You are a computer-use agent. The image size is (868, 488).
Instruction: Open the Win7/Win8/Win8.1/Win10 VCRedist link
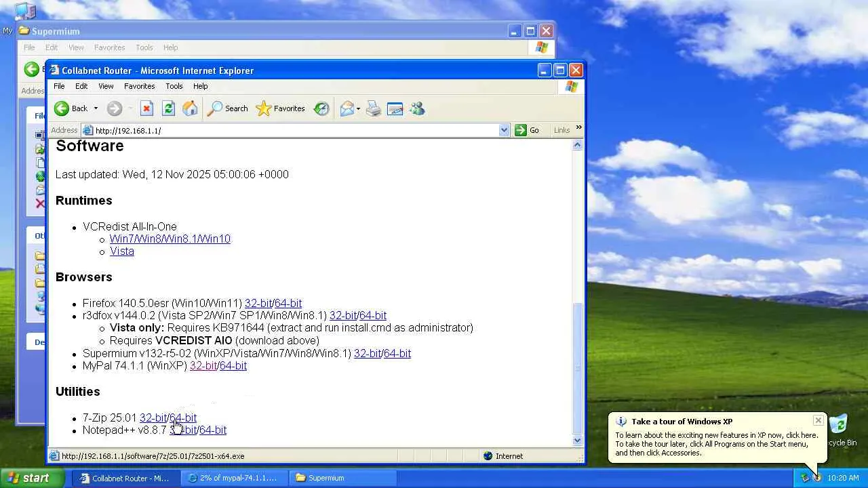(170, 239)
